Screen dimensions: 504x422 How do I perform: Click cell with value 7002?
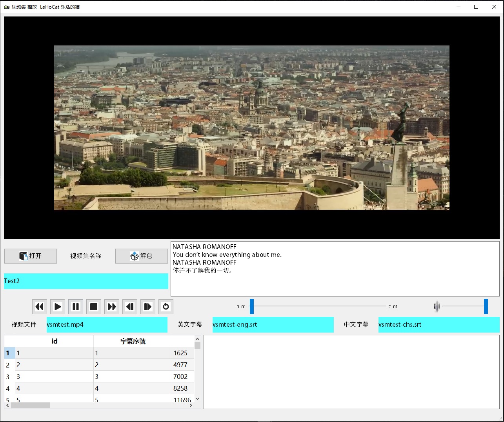click(183, 377)
